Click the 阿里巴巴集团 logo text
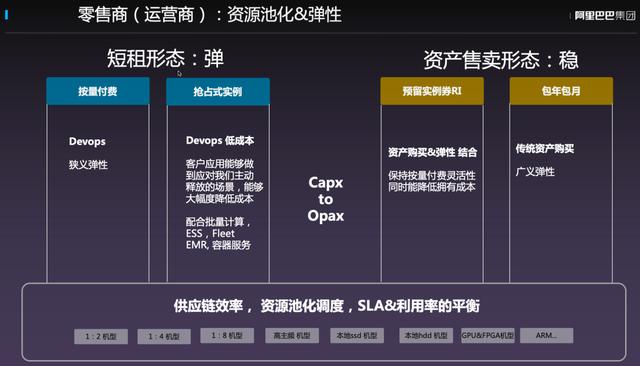 pyautogui.click(x=605, y=16)
